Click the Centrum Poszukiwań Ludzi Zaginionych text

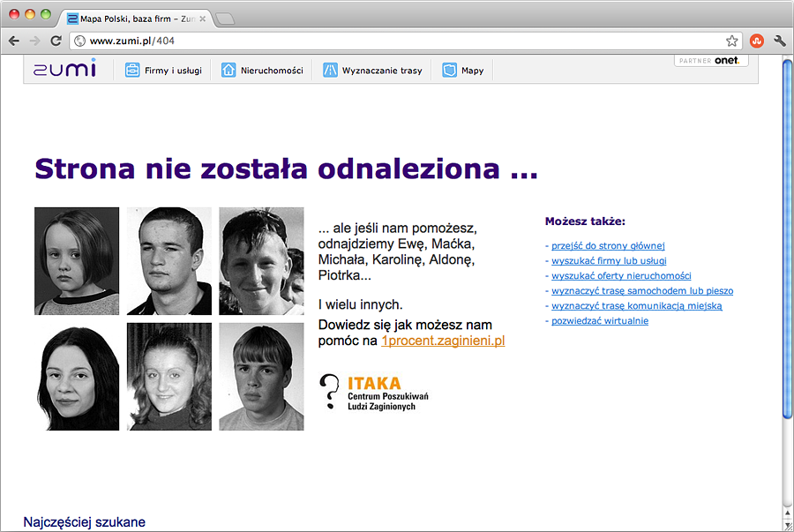point(388,401)
